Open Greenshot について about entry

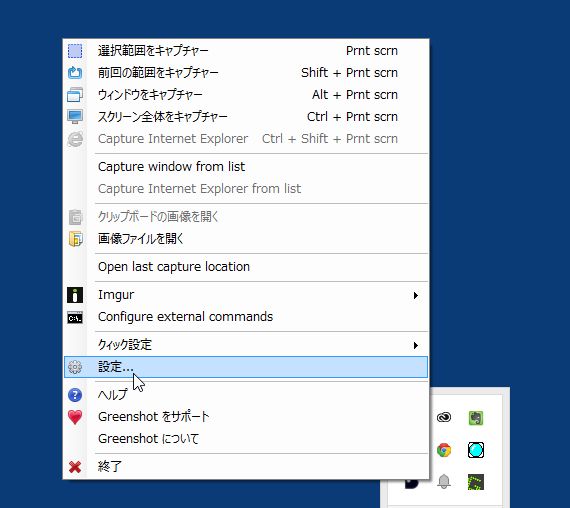click(x=246, y=439)
